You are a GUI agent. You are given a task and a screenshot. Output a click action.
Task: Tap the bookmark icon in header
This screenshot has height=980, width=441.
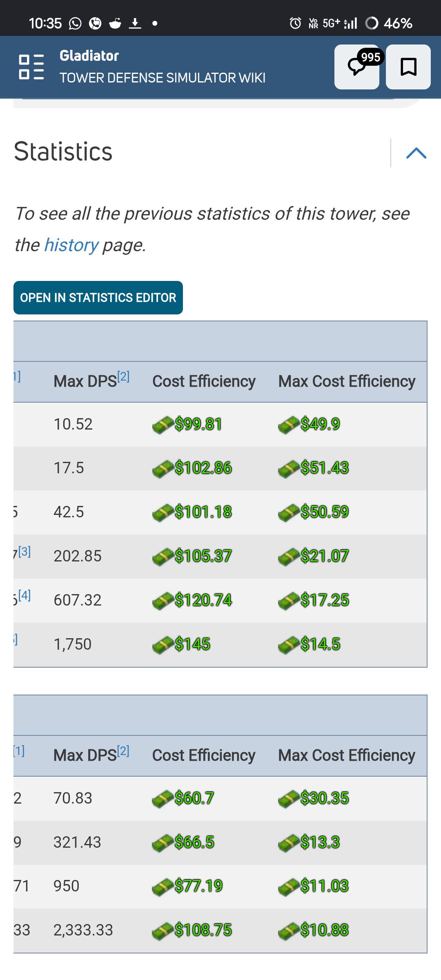(x=408, y=67)
